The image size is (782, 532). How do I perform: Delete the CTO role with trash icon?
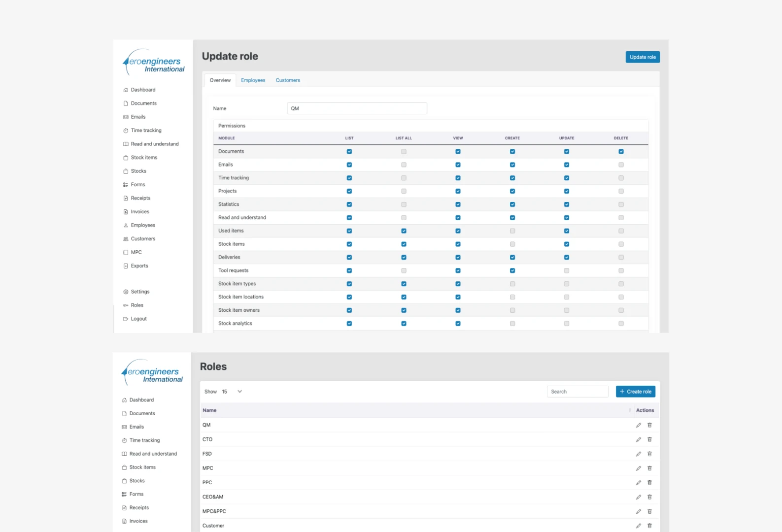click(649, 439)
